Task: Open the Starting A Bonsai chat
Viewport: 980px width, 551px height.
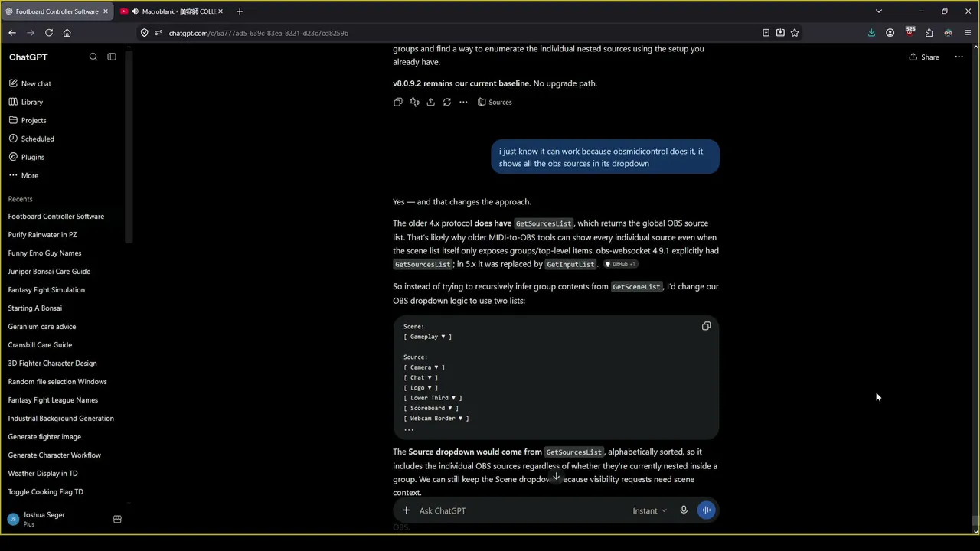Action: point(35,308)
